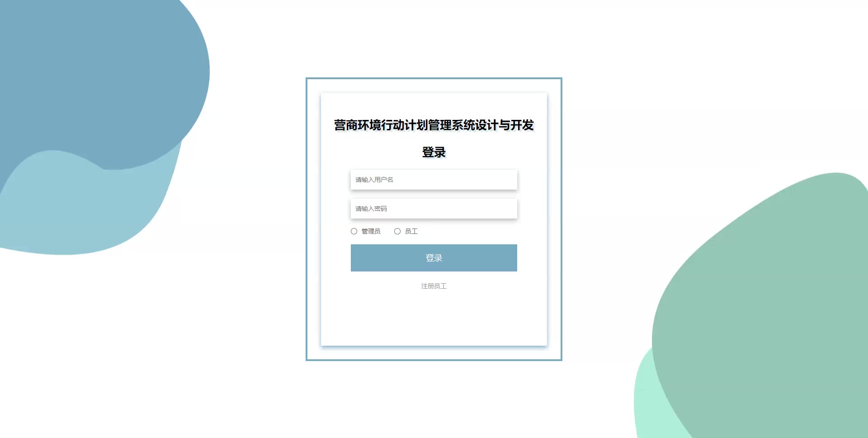868x438 pixels.
Task: Select the 管理员 radio button circle
Action: 354,231
